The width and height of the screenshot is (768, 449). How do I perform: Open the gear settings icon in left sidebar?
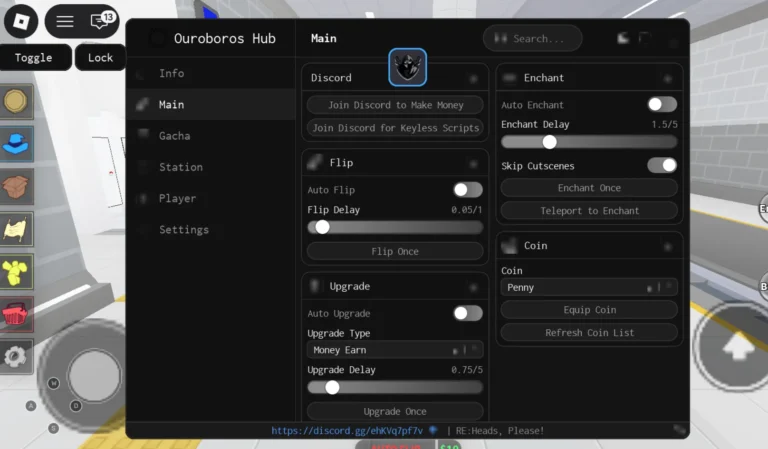click(x=17, y=356)
